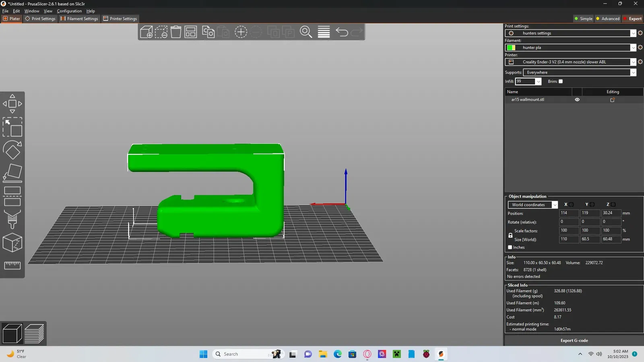Switch to the layers preview view
The height and width of the screenshot is (362, 644).
(34, 333)
